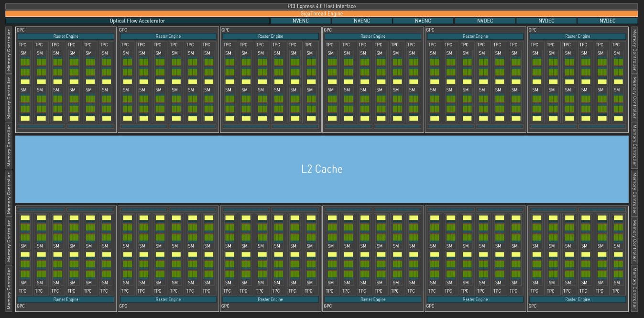
Task: Click the Optical Flow Accelerator block
Action: coord(137,21)
